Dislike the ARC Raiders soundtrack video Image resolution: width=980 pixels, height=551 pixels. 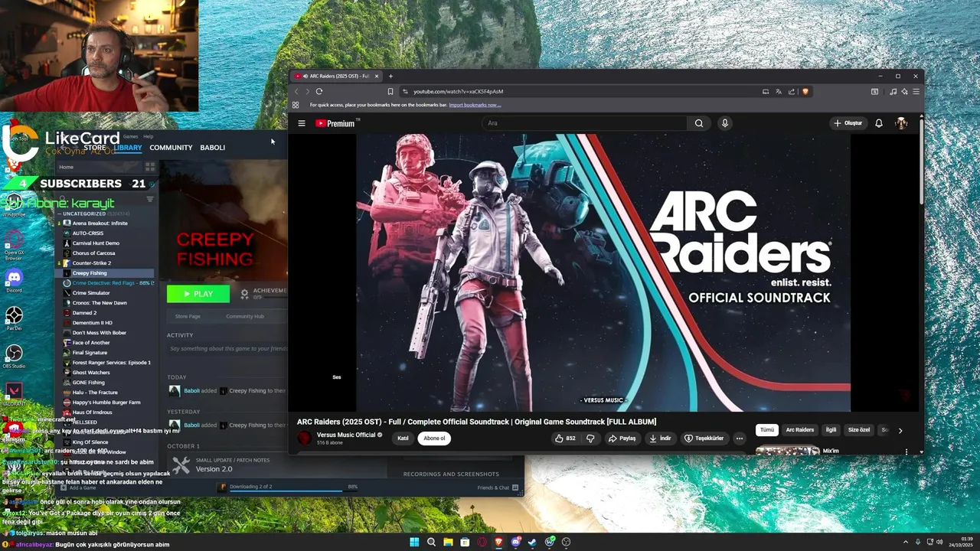pos(590,439)
